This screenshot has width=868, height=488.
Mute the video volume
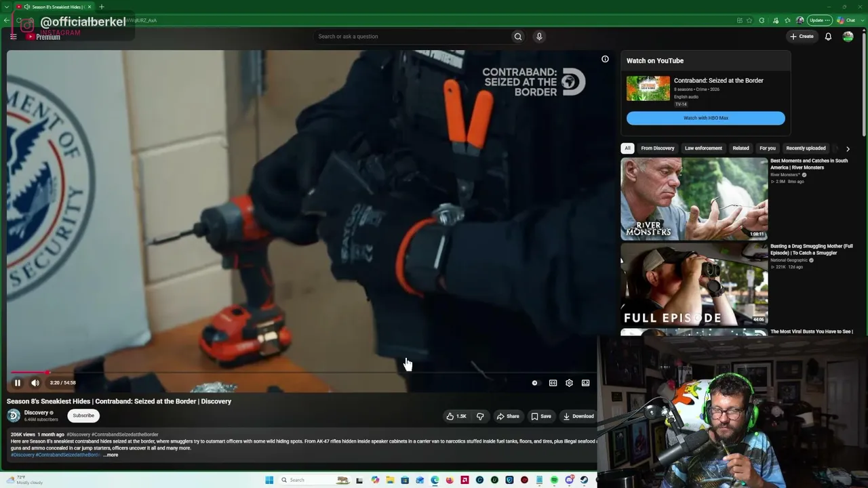pyautogui.click(x=35, y=383)
